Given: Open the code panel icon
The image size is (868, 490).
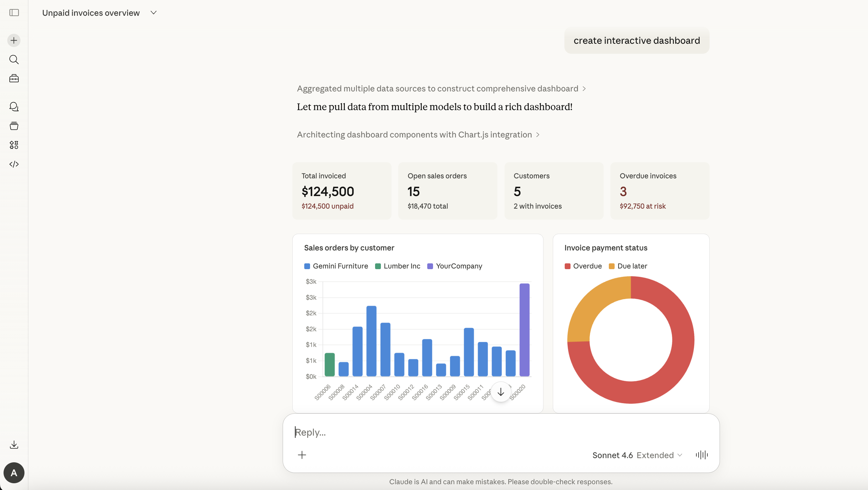Looking at the screenshot, I should pos(14,164).
